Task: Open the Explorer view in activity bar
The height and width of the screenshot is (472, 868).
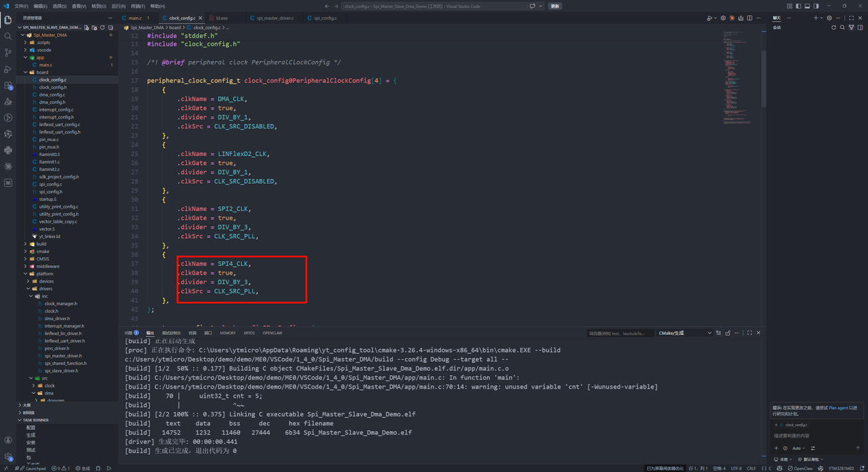Action: click(x=8, y=20)
